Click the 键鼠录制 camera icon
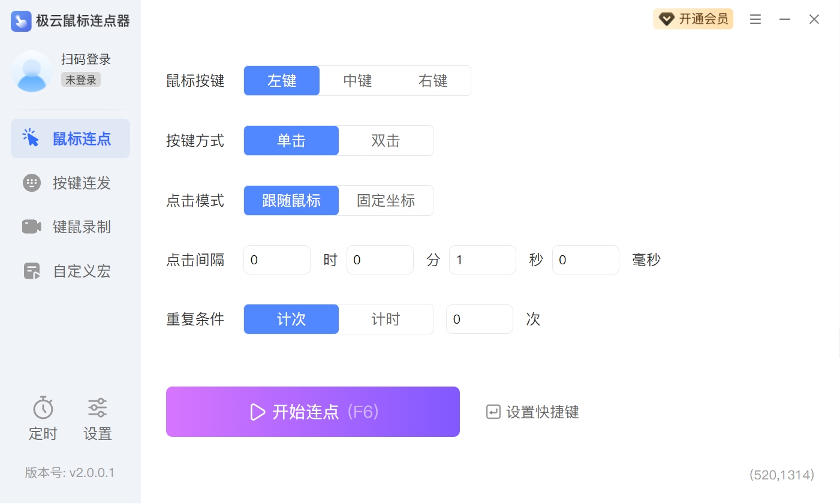Image resolution: width=840 pixels, height=504 pixels. coord(31,227)
